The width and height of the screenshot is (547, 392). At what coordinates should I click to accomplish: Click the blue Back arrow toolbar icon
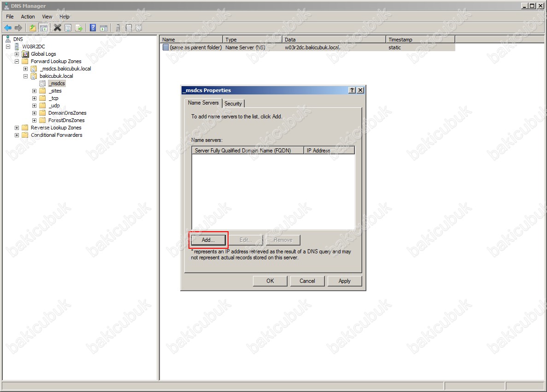pyautogui.click(x=8, y=28)
